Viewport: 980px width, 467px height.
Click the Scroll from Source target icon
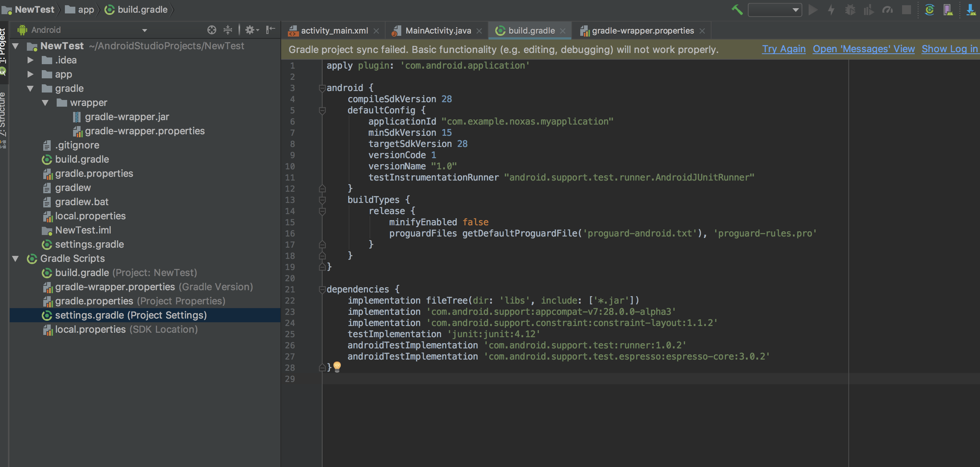pyautogui.click(x=211, y=30)
